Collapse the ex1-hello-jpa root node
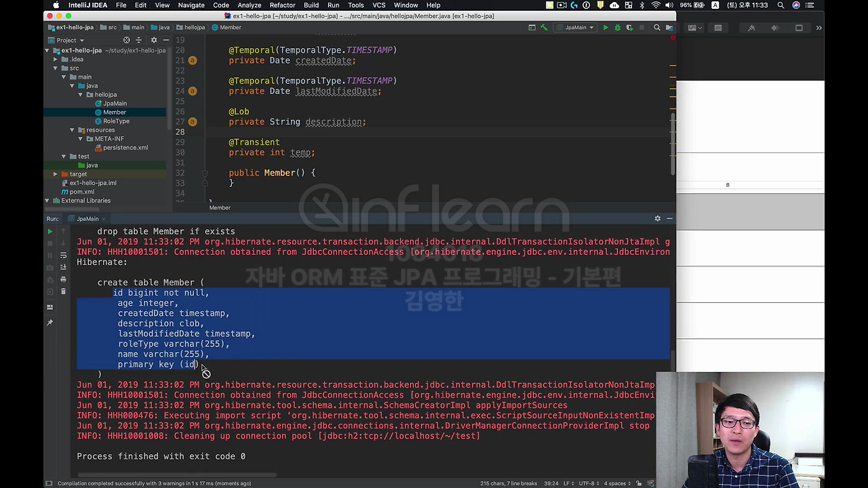This screenshot has height=488, width=868. click(x=47, y=50)
